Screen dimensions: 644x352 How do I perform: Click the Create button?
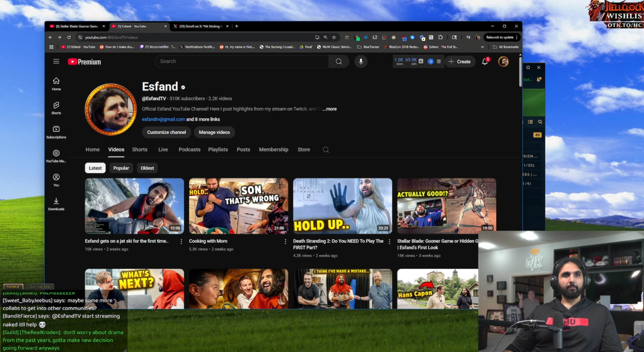pos(460,62)
